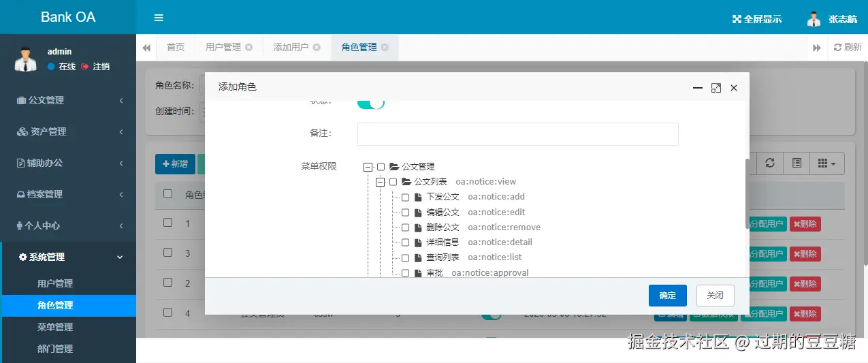Viewport: 868px width, 363px height.
Task: Click the table refresh icon in toolbar
Action: point(770,163)
